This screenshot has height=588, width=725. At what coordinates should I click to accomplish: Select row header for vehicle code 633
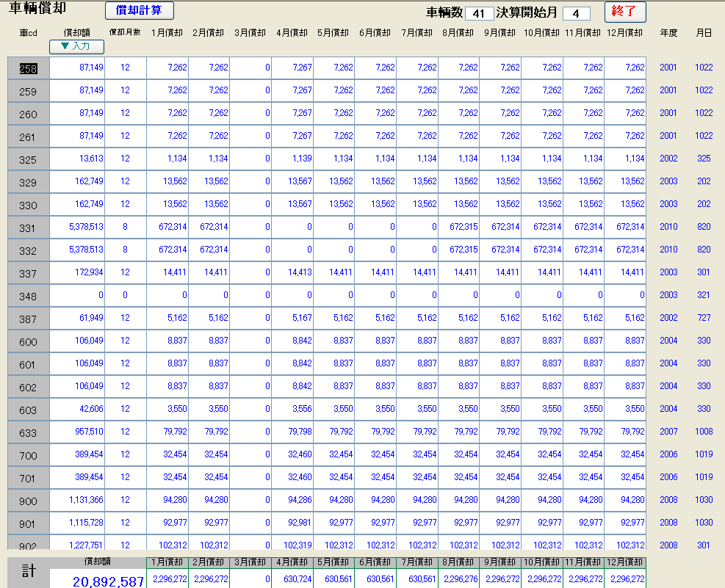[x=28, y=432]
